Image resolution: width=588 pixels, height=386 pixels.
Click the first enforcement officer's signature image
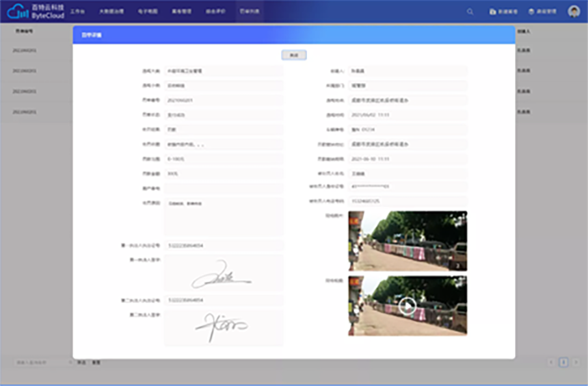[223, 273]
